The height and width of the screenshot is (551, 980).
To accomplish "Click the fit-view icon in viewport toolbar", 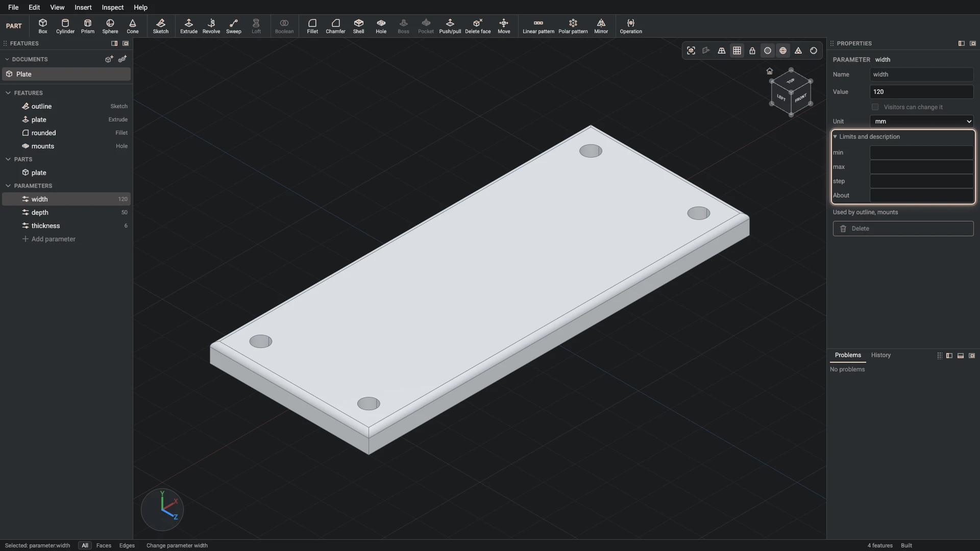I will 691,51.
